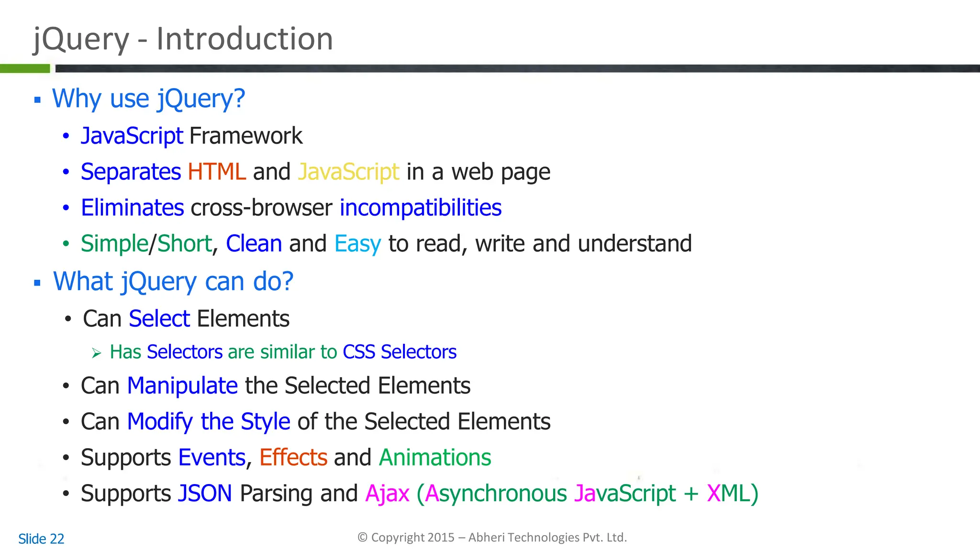Select the heading 'Why use jQuery?'

tap(148, 99)
